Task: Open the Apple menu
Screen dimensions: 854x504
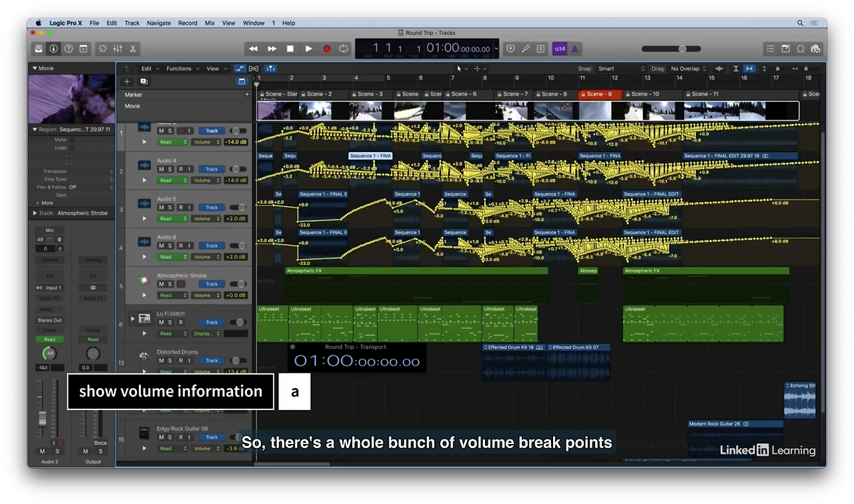Action: point(38,23)
